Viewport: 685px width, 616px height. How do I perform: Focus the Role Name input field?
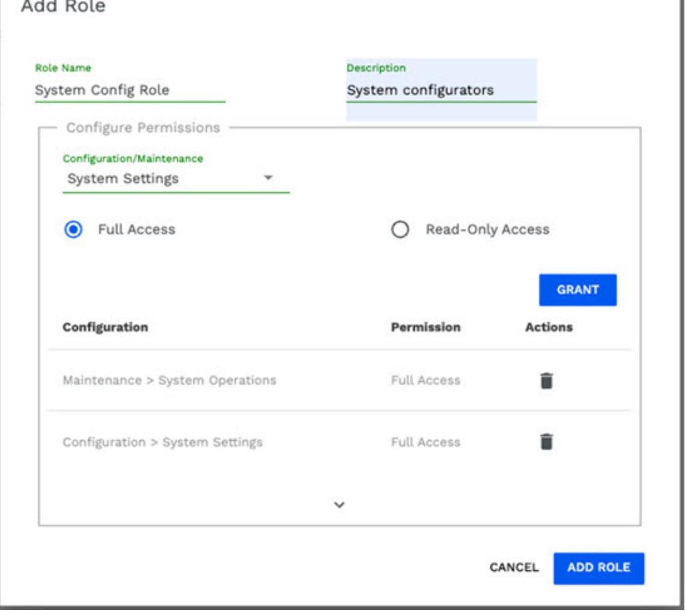point(130,91)
